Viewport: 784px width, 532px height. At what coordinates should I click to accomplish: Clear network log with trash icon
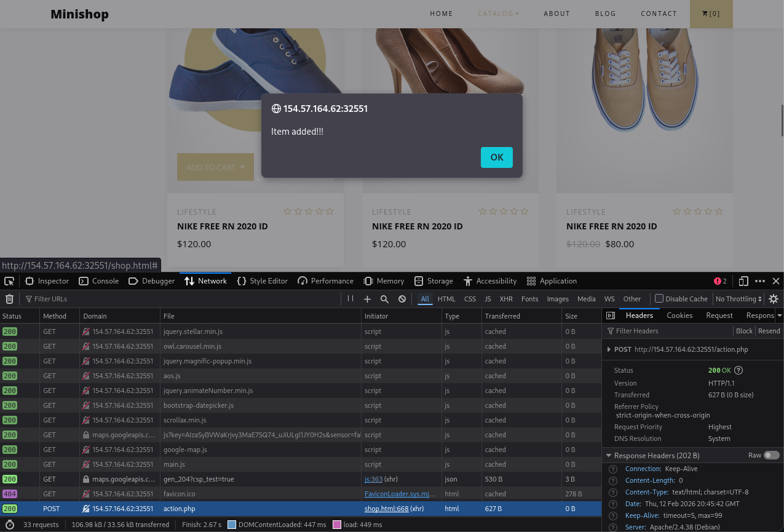pos(9,299)
